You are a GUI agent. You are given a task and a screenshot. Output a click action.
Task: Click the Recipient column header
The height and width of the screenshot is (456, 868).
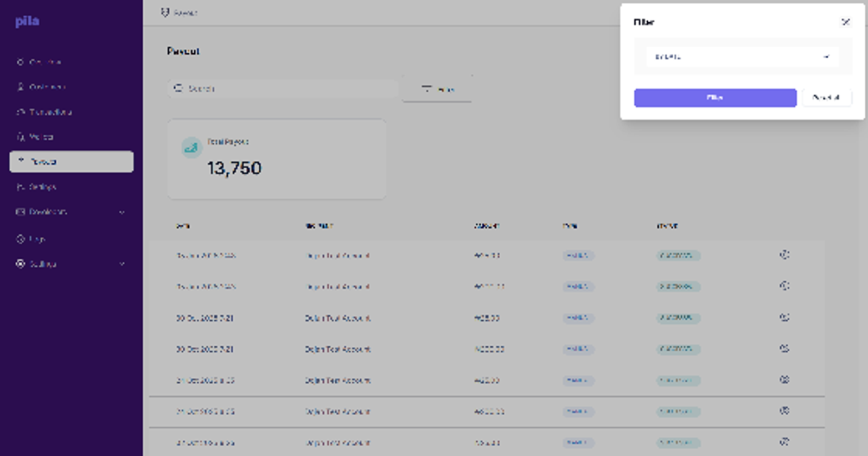319,226
